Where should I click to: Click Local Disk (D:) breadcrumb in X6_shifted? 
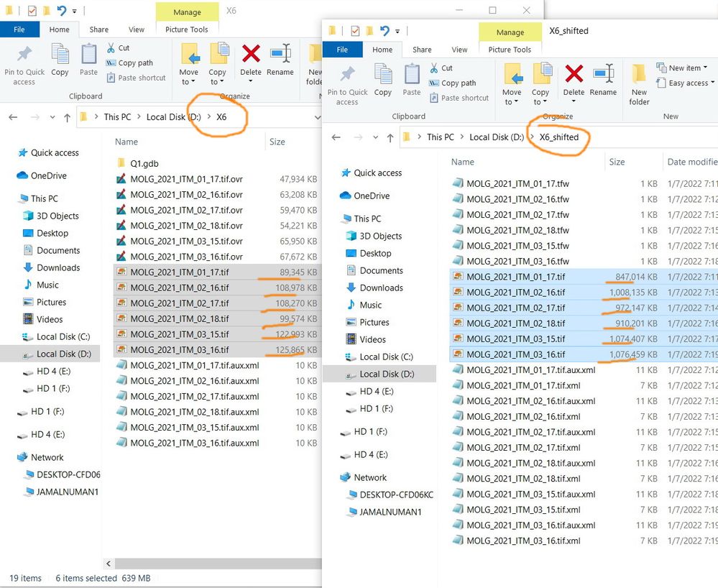point(497,137)
